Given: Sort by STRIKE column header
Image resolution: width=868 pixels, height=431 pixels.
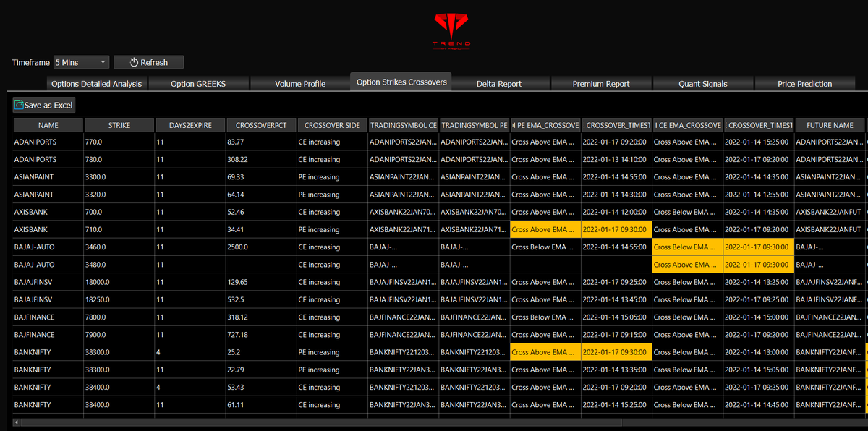Looking at the screenshot, I should [x=119, y=125].
